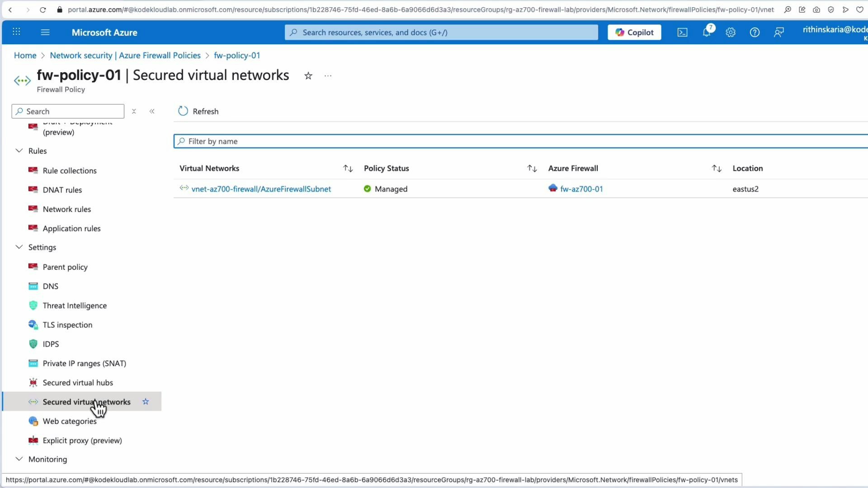The image size is (868, 488).
Task: Open the overflow menu next to the star
Action: pos(327,75)
